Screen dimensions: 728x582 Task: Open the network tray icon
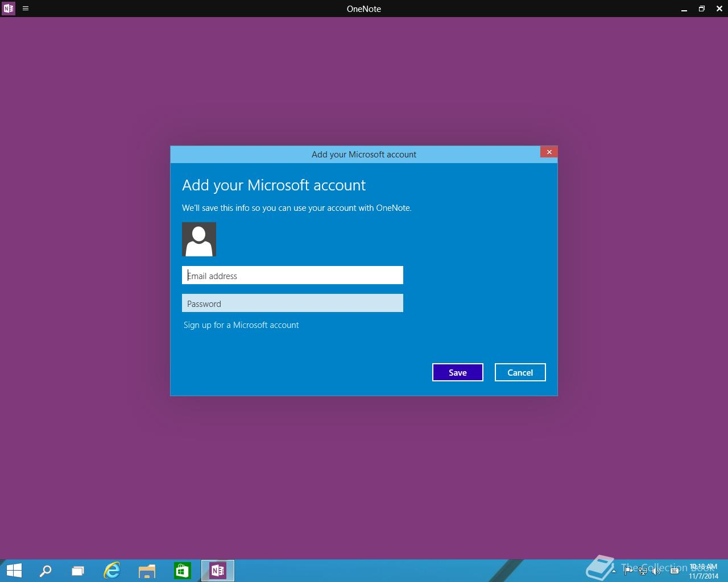[643, 571]
